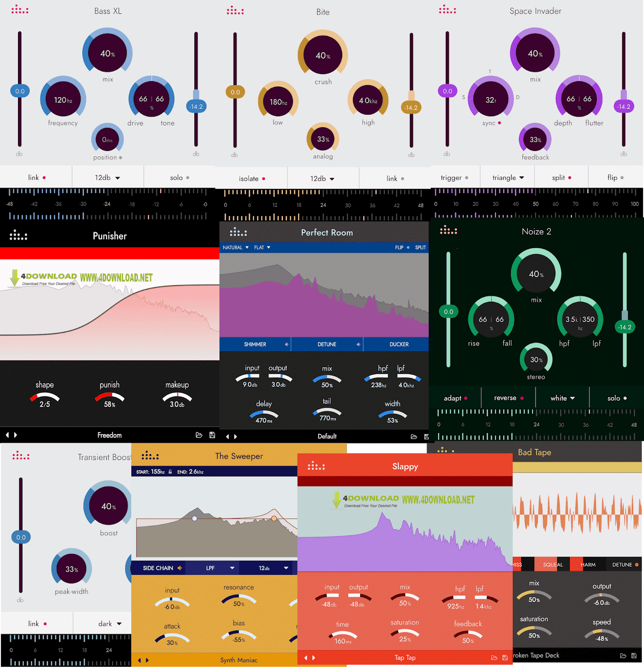Click Tap Tap preset name in Slappy
This screenshot has height=669, width=644.
[x=405, y=658]
